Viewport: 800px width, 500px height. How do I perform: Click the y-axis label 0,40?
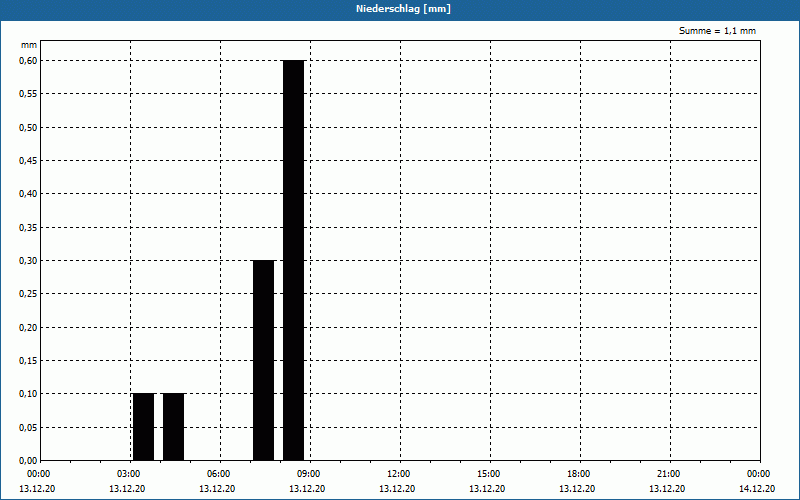[x=28, y=194]
